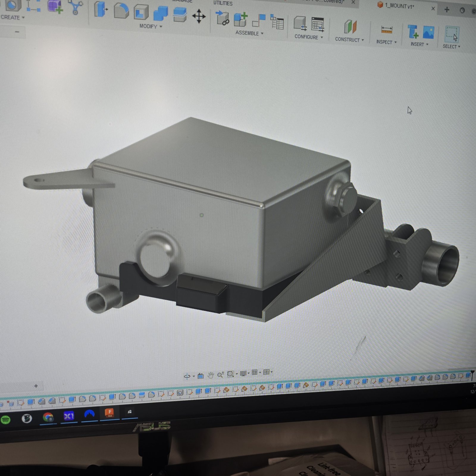Viewport: 476px width, 476px height.
Task: Expand the CONSTRUCT dropdown menu
Action: [349, 39]
